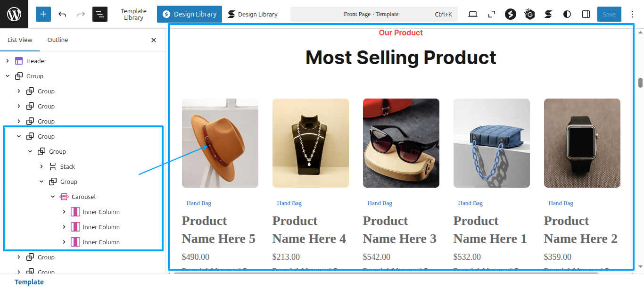The height and width of the screenshot is (290, 644).
Task: Switch to the Outline tab
Action: pos(58,40)
